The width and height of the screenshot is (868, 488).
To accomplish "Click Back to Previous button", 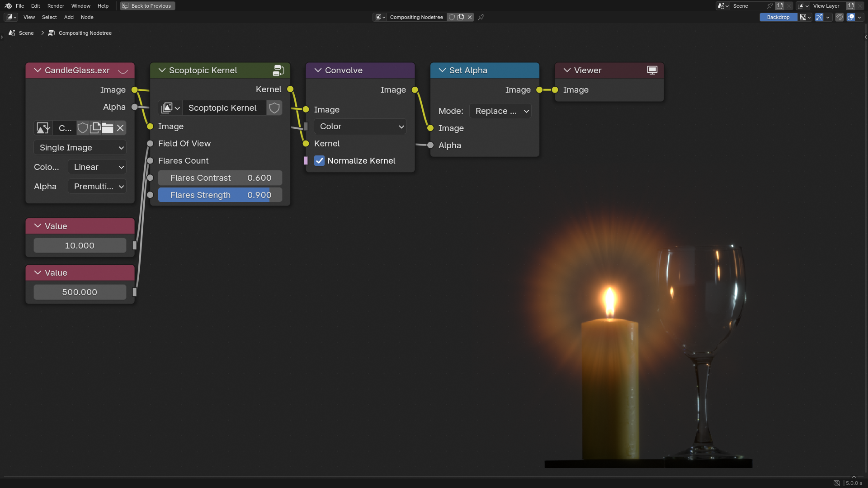I will click(x=147, y=6).
